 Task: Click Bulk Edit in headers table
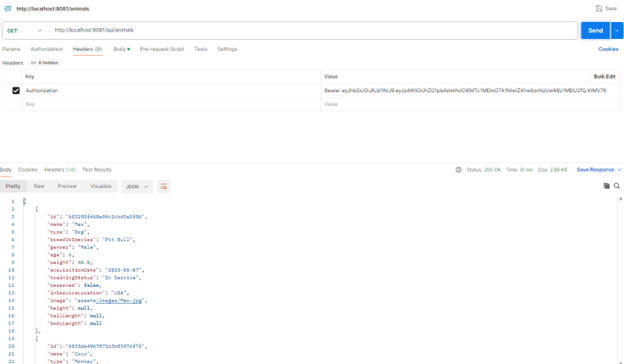point(604,76)
